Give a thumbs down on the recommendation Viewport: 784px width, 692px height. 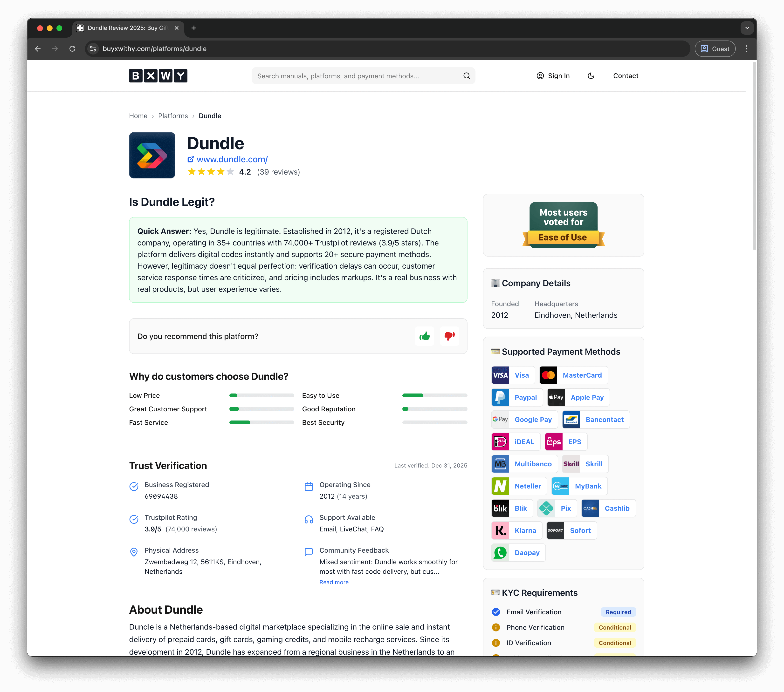(x=449, y=336)
